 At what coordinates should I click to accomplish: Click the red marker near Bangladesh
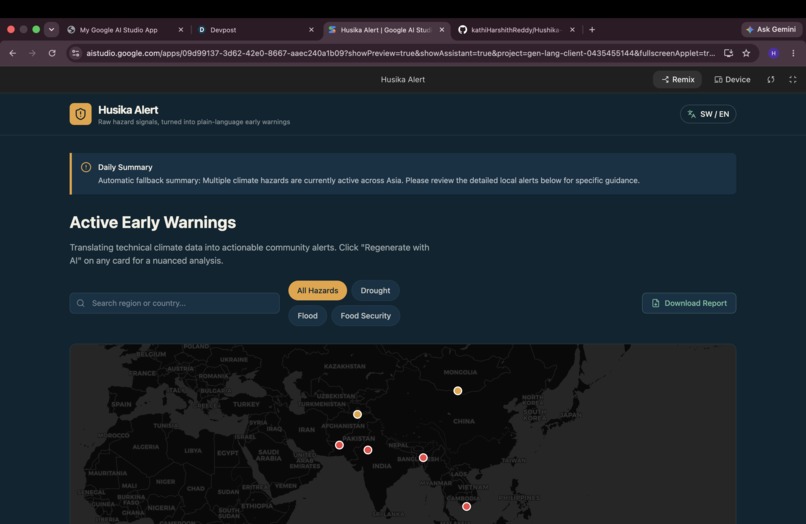pyautogui.click(x=423, y=458)
